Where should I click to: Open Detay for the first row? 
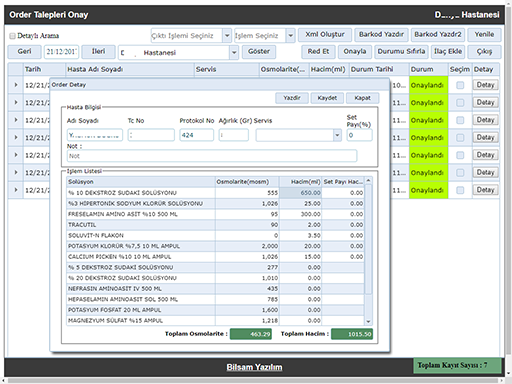click(x=485, y=85)
